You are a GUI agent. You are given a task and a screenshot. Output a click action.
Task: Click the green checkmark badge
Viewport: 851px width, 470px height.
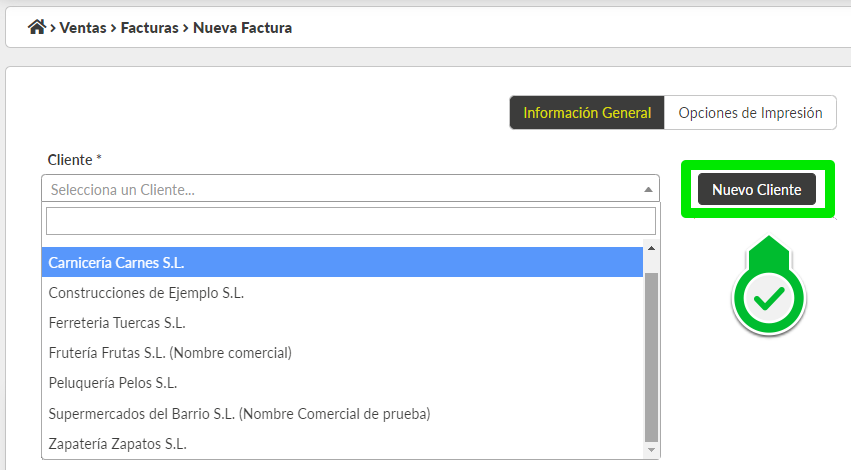coord(768,297)
